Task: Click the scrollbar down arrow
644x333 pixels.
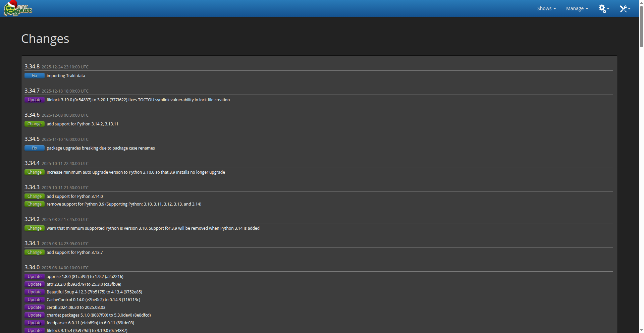Action: 641,330
